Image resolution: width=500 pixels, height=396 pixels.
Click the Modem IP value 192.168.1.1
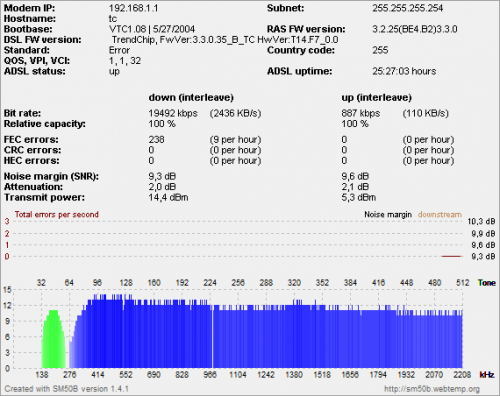coord(133,8)
